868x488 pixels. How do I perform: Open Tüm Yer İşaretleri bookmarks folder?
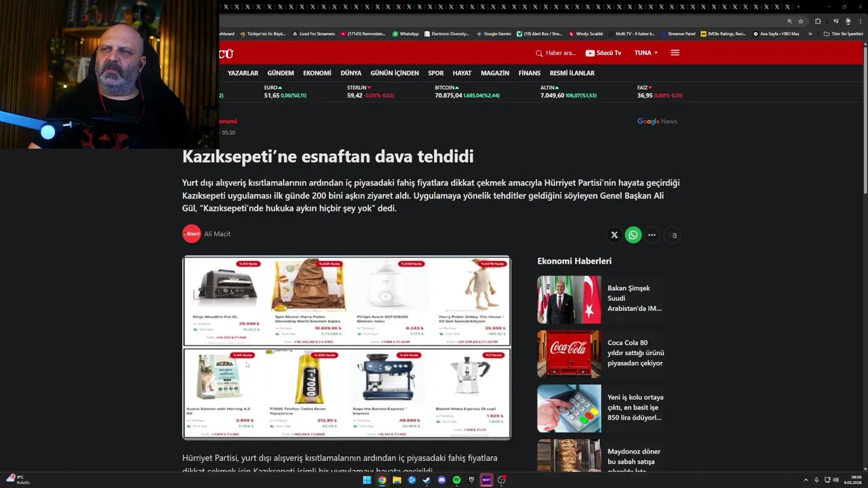tap(844, 34)
